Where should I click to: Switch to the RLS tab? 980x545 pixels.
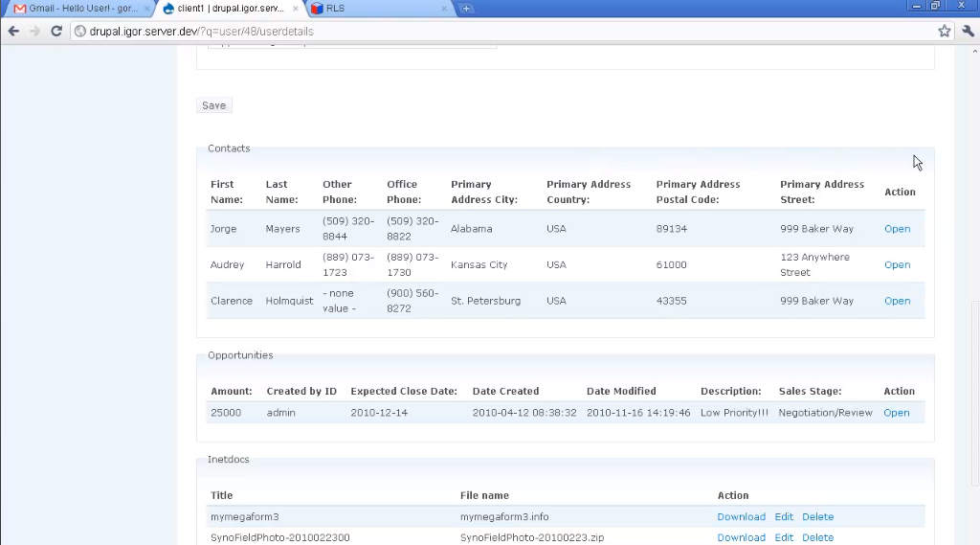click(379, 8)
